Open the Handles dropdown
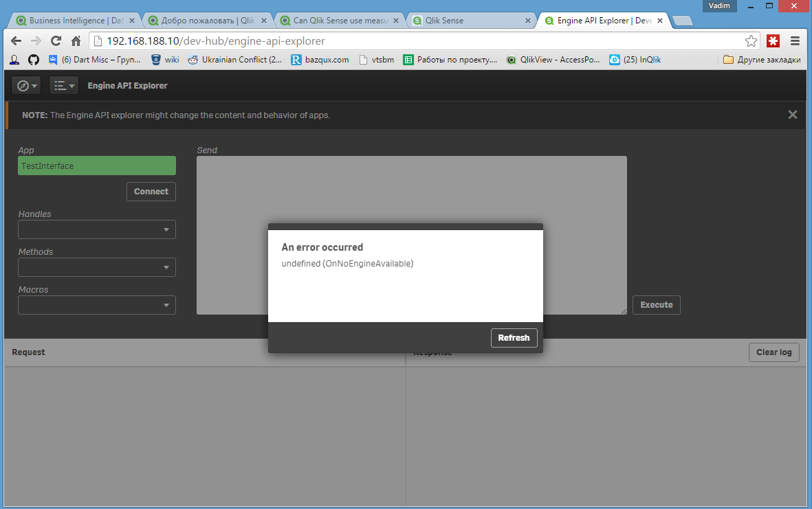Image resolution: width=812 pixels, height=509 pixels. pyautogui.click(x=96, y=229)
